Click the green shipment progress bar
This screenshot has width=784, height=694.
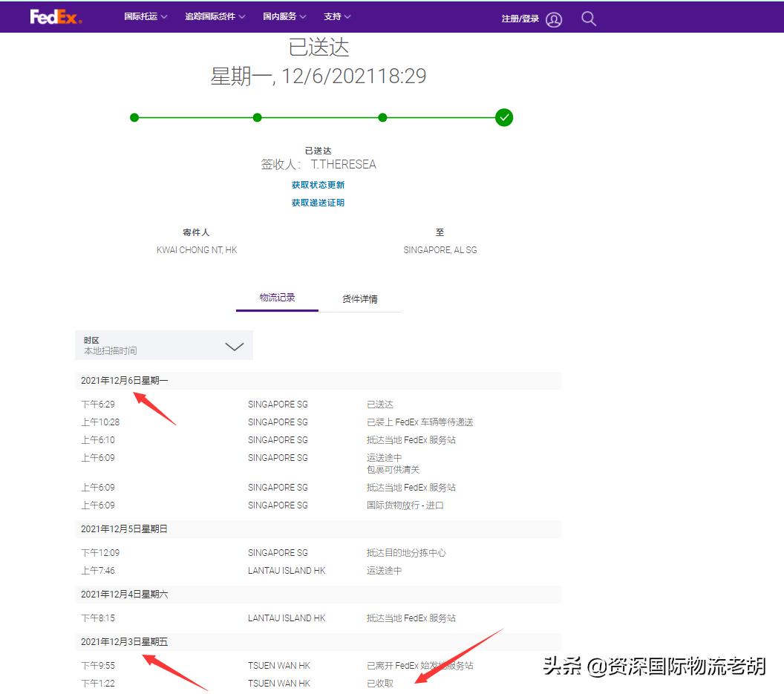coord(319,117)
